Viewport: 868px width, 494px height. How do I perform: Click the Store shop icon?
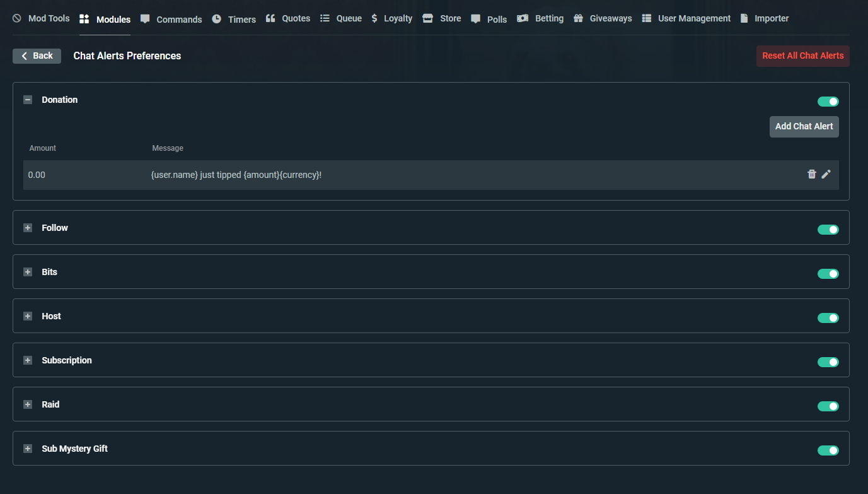428,18
